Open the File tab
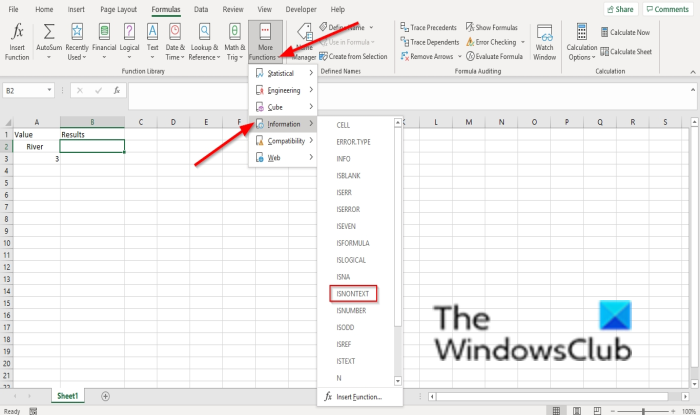This screenshot has width=700, height=415. point(13,9)
